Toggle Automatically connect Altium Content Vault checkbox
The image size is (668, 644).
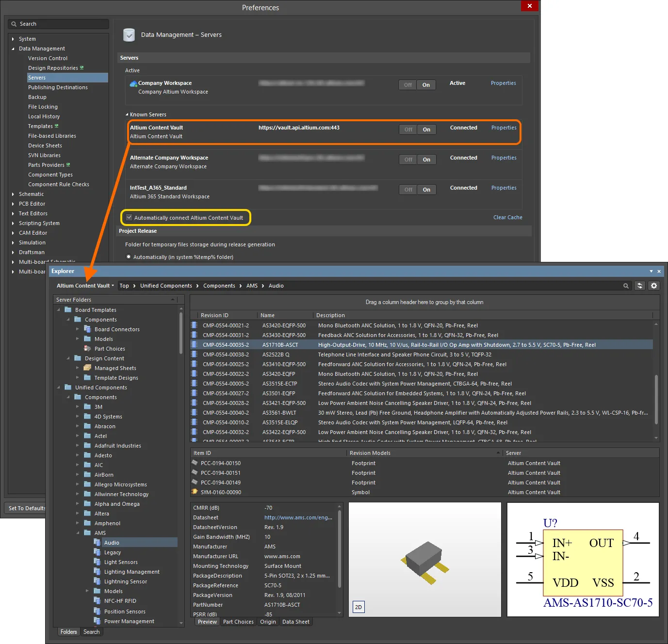point(129,217)
